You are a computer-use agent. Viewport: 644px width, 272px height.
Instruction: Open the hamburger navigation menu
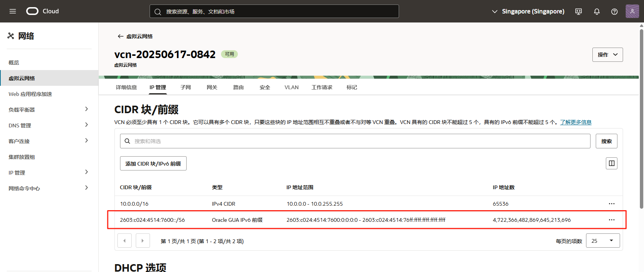tap(13, 11)
